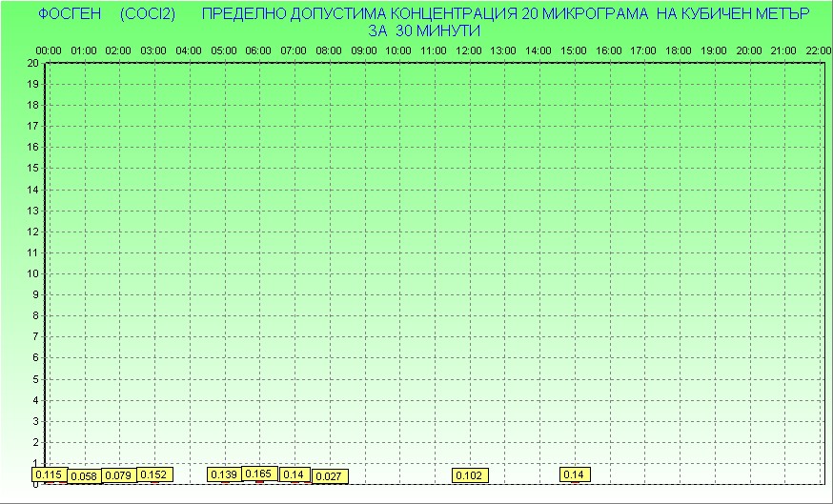
Task: Click the 04:00 time axis label
Action: tap(189, 51)
